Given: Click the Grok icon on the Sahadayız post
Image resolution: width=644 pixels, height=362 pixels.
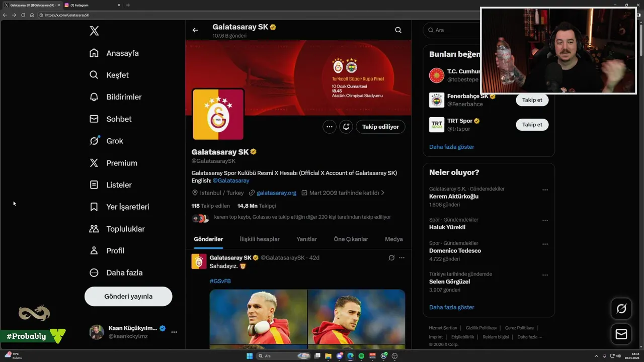Looking at the screenshot, I should coord(391,258).
